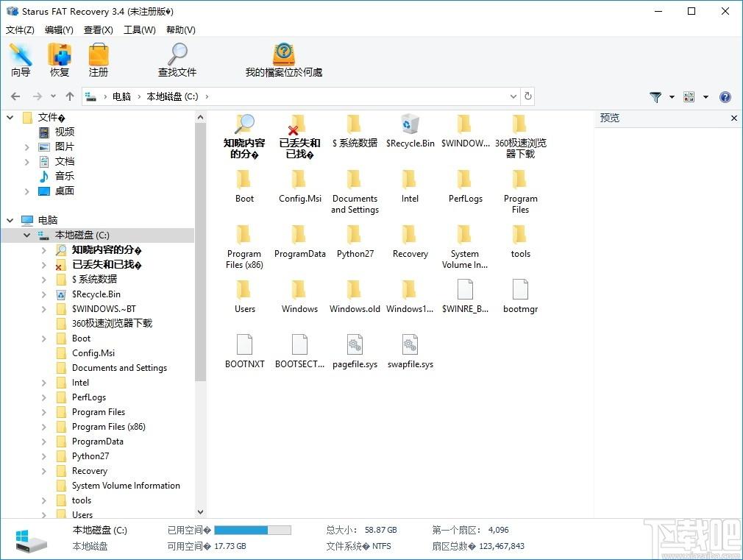
Task: Click the view mode icon
Action: pyautogui.click(x=689, y=96)
